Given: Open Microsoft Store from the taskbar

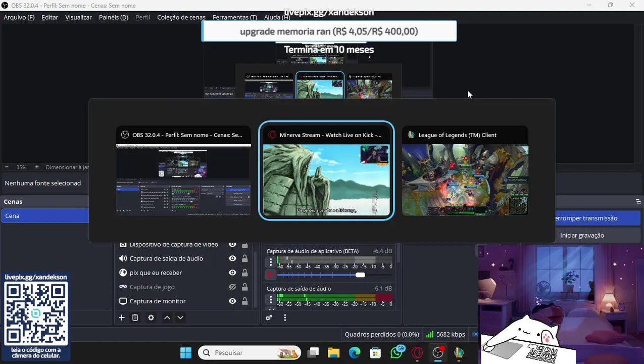Looking at the screenshot, I should 375,352.
